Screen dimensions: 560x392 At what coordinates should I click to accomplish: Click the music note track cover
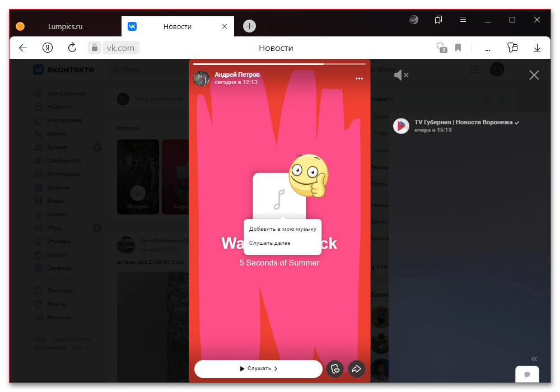(279, 198)
